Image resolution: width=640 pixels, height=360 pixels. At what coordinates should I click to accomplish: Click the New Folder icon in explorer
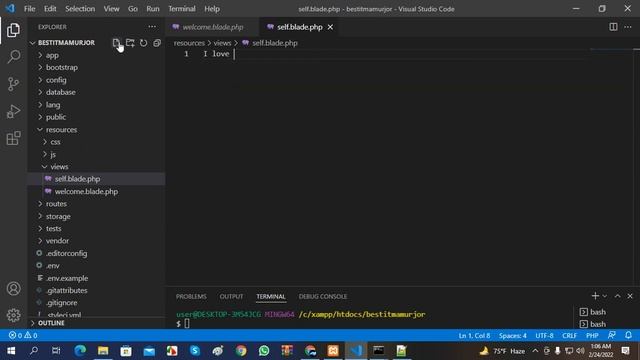(130, 43)
